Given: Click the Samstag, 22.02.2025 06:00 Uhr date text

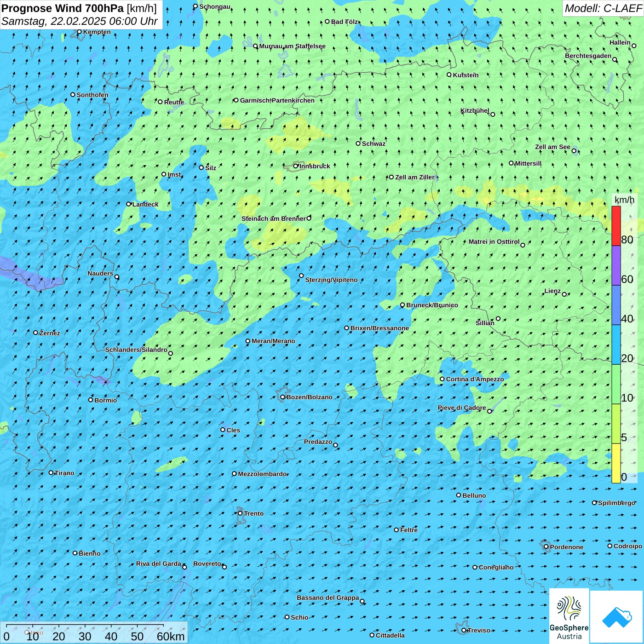Looking at the screenshot, I should point(79,21).
